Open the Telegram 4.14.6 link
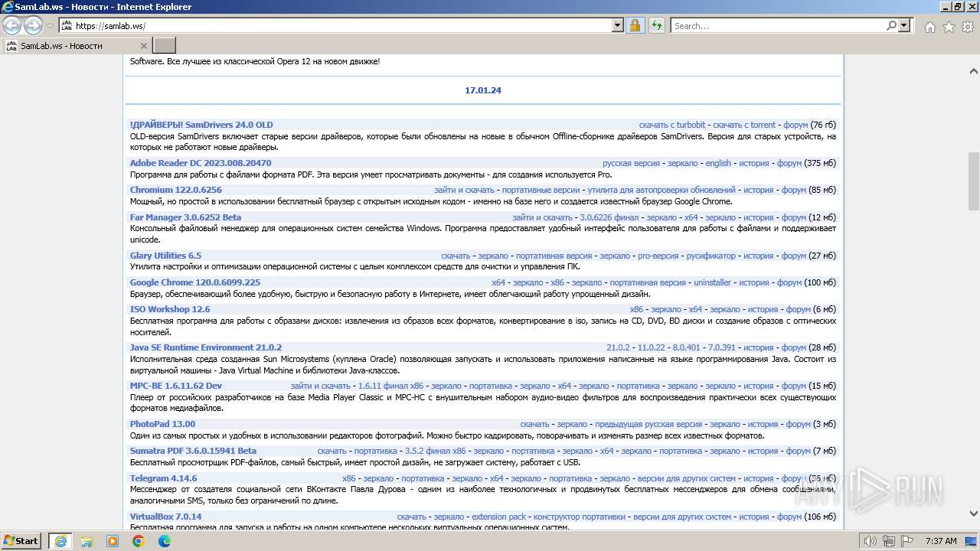 pos(163,478)
